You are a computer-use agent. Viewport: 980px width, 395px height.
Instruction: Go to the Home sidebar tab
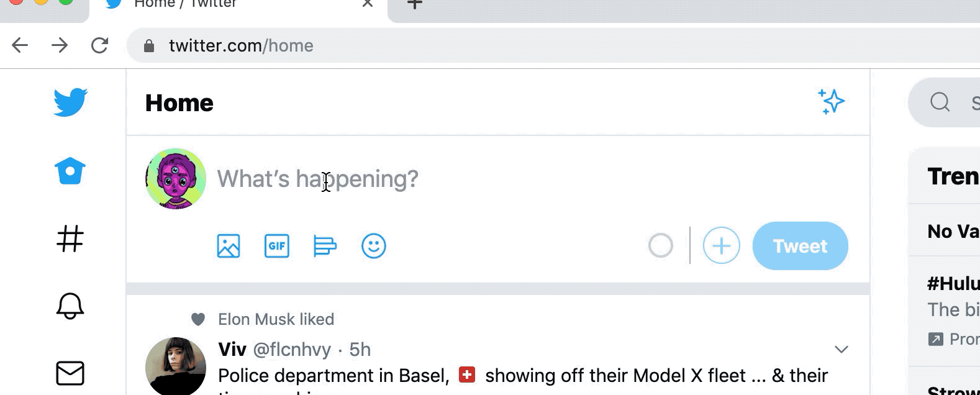(70, 171)
